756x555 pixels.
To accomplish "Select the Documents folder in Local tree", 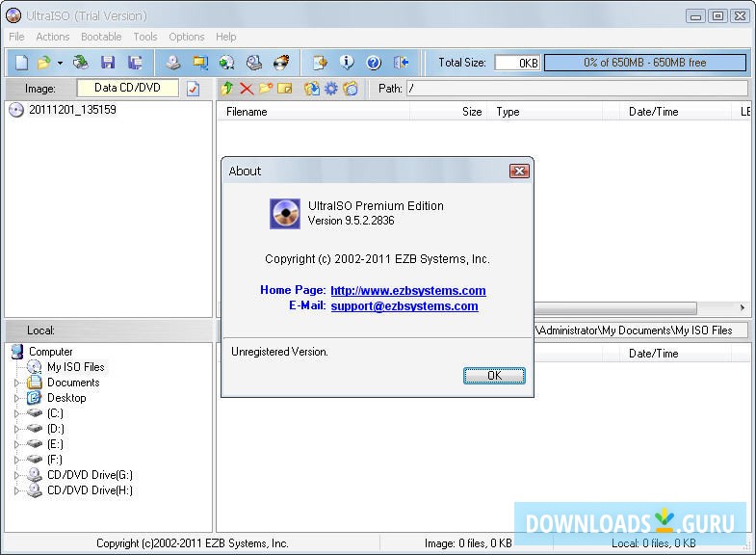I will coord(73,383).
